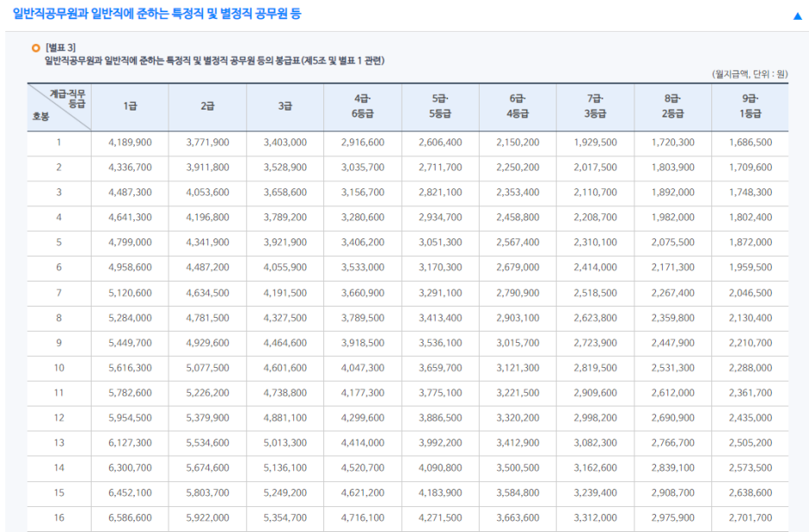Click the 1급 column header
Screen dimensions: 809x532
[x=130, y=107]
